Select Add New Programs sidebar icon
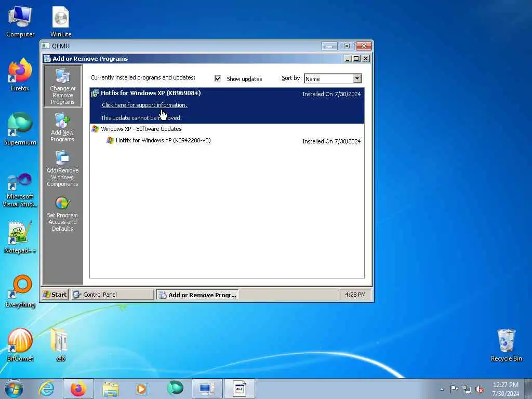Screen dimensions: 532x399 62,128
